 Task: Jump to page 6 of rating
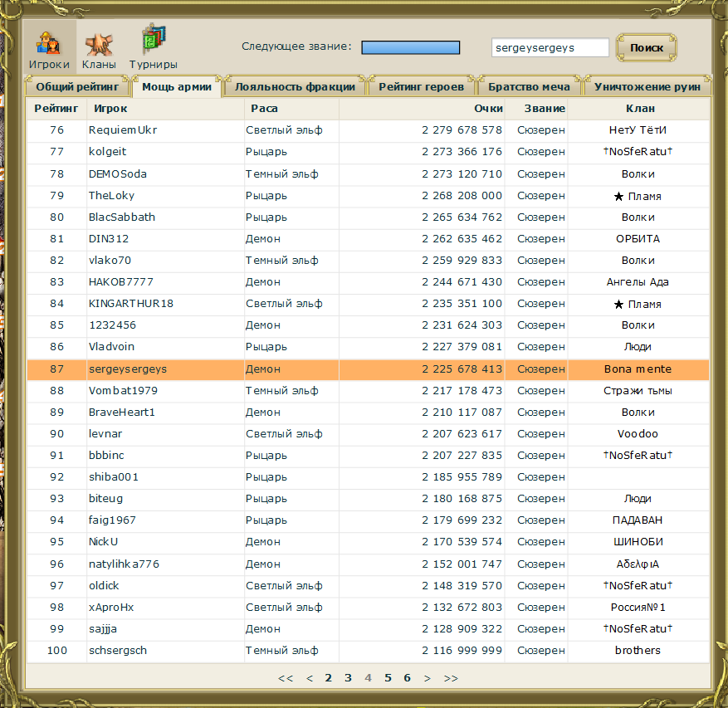(x=408, y=678)
